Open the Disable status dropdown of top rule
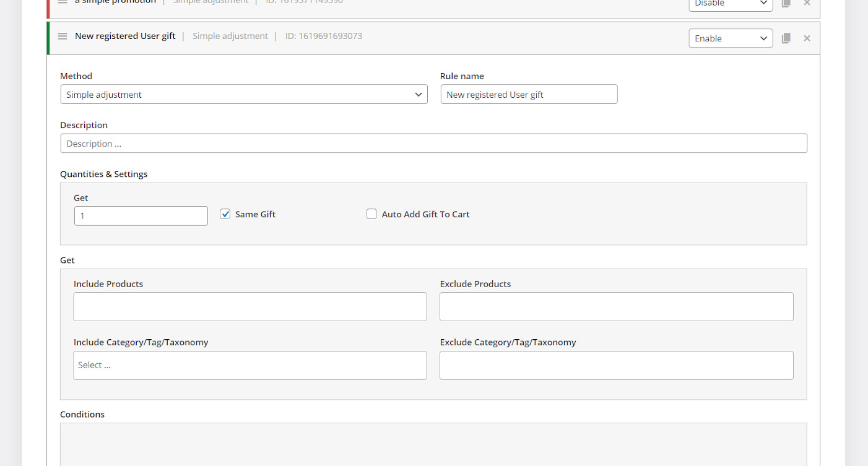Image resolution: width=868 pixels, height=466 pixels. click(731, 4)
